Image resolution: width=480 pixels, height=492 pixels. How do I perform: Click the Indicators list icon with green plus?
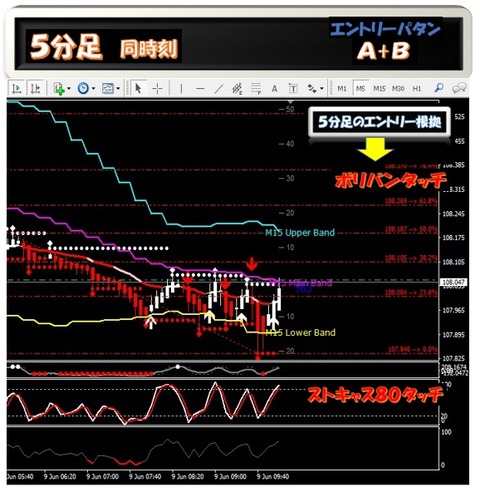pos(59,89)
